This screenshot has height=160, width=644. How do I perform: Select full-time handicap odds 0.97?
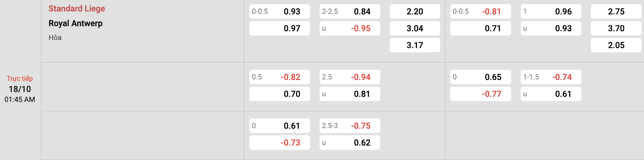(280, 28)
